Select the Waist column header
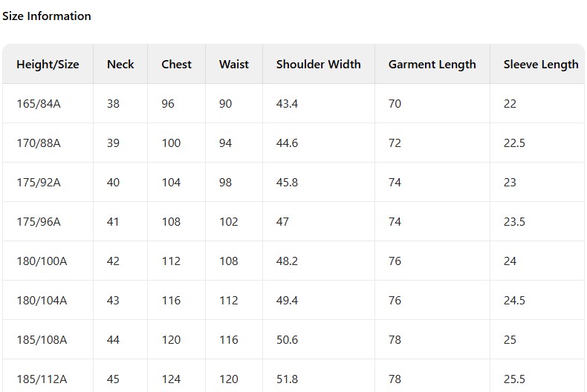This screenshot has width=587, height=392. pyautogui.click(x=233, y=65)
